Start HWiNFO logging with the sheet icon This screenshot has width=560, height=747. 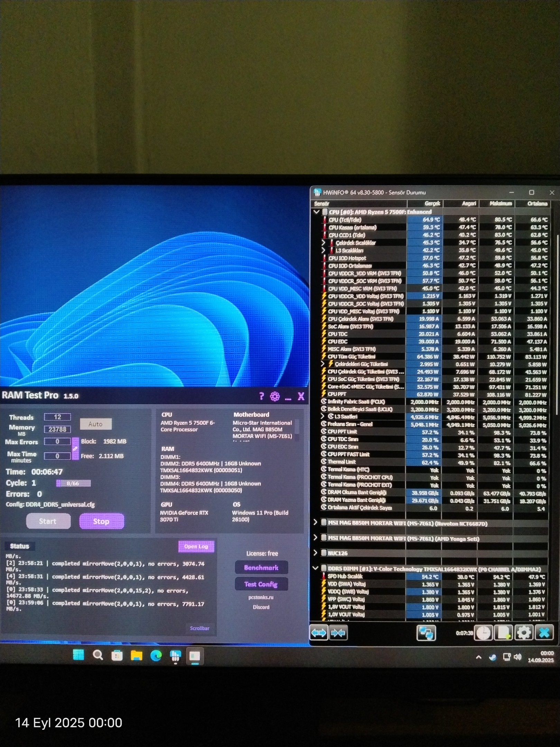point(503,633)
